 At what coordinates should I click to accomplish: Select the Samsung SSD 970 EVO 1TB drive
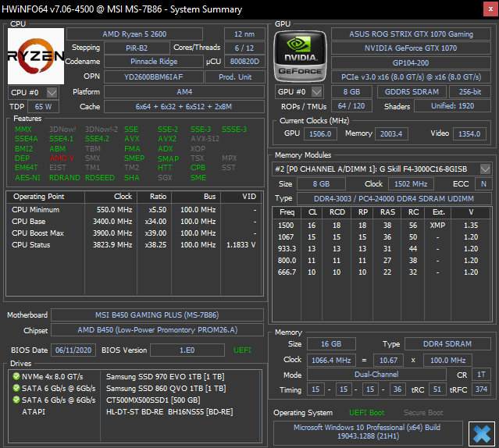(134, 376)
